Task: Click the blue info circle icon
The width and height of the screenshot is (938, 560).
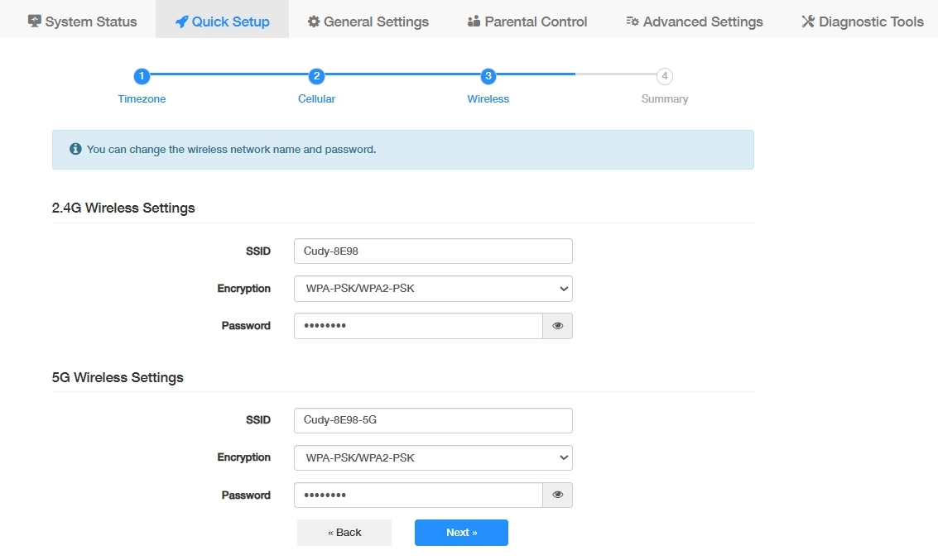Action: [x=75, y=150]
